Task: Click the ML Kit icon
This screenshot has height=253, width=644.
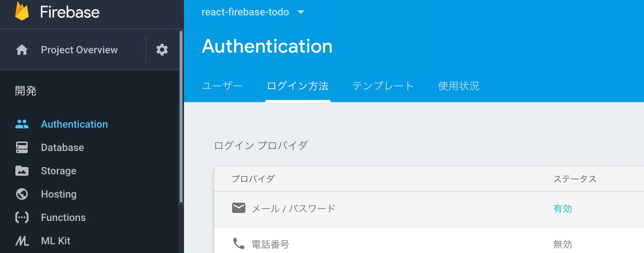Action: pos(22,241)
